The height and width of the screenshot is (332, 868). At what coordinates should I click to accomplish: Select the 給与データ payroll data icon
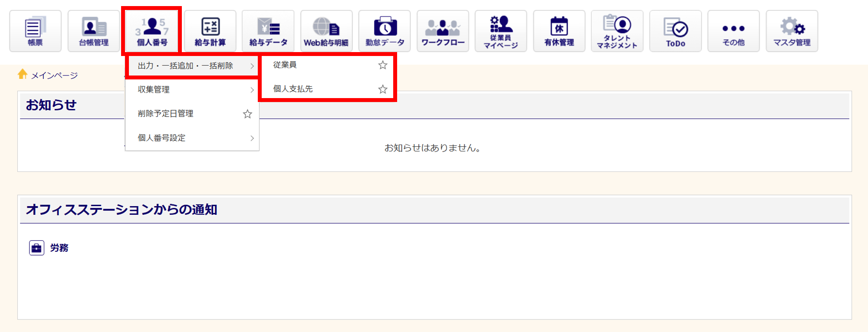click(x=268, y=31)
